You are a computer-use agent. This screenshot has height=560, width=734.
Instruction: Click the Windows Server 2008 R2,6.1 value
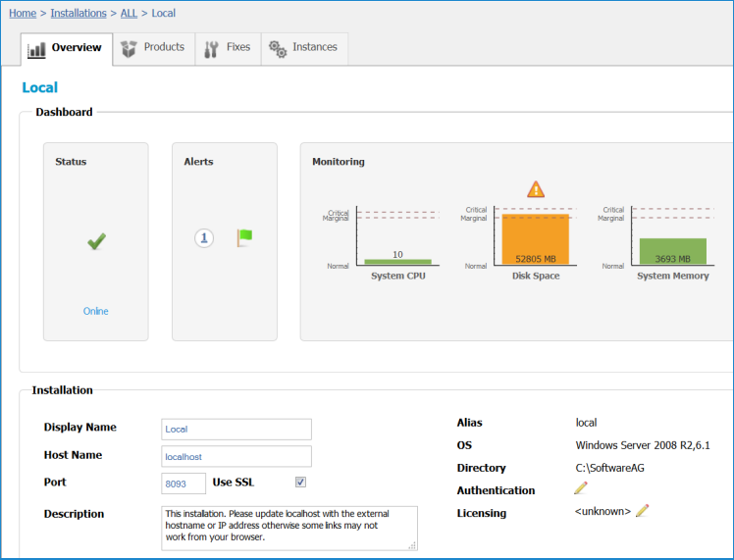643,445
